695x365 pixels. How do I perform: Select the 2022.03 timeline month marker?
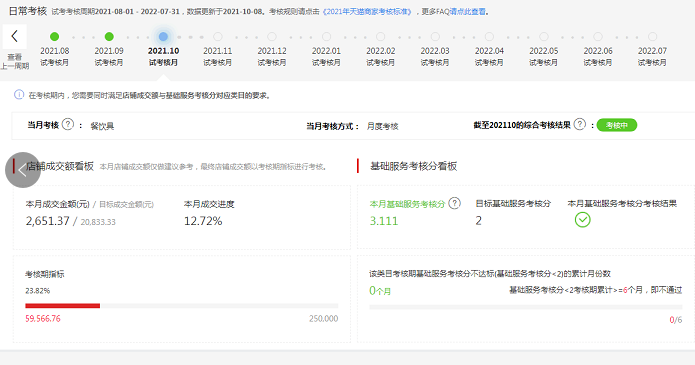435,37
